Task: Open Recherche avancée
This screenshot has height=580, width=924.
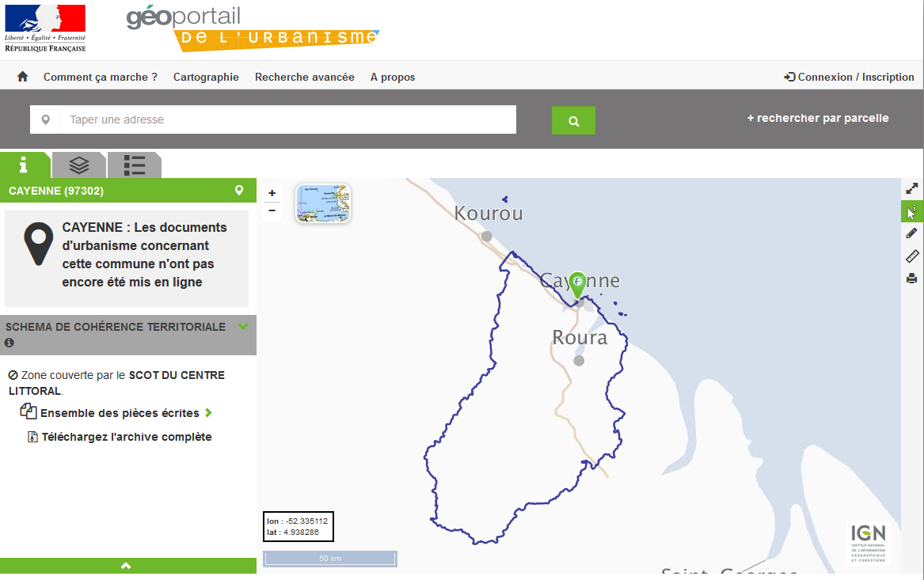Action: 305,77
